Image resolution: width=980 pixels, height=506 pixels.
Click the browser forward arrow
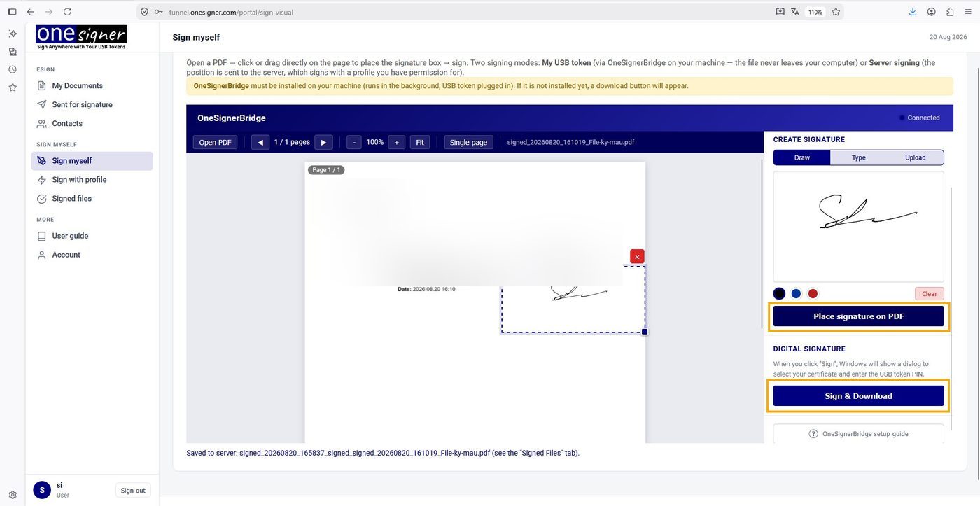[48, 12]
